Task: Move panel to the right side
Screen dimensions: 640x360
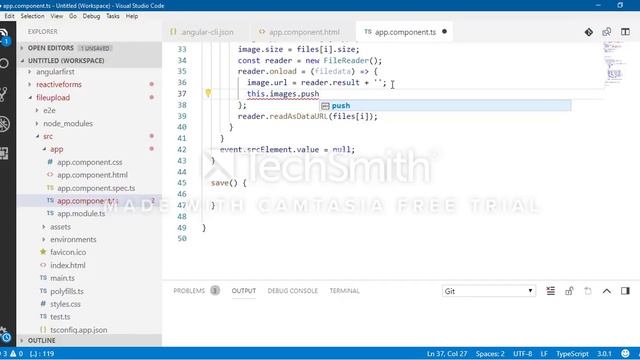Action: (x=625, y=291)
